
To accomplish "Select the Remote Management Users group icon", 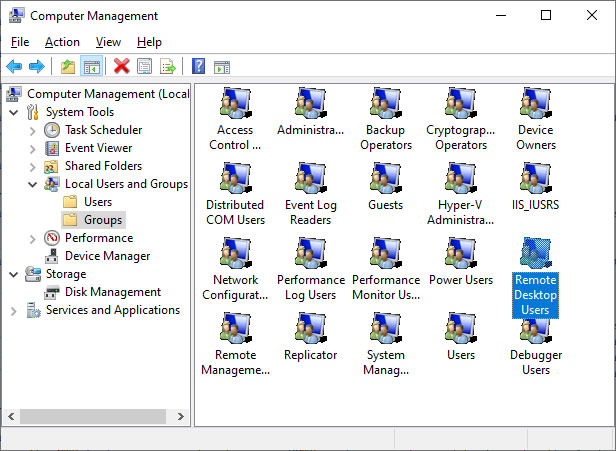I will click(235, 328).
